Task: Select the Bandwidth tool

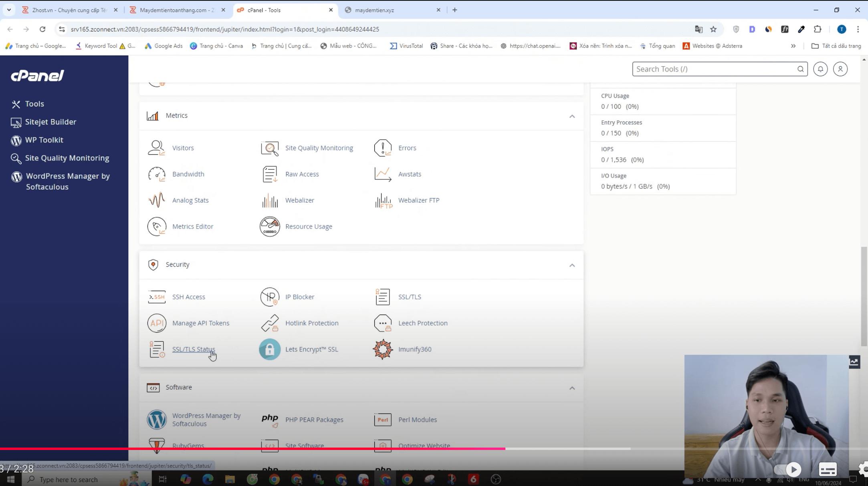Action: pos(188,174)
